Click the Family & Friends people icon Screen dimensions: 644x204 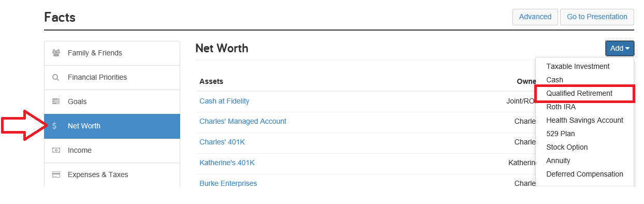(56, 53)
